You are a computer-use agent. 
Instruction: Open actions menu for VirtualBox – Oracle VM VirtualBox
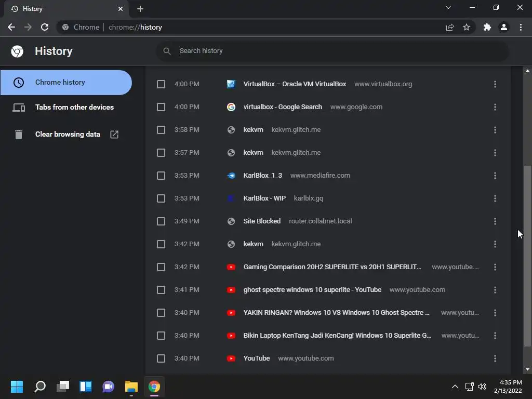point(495,84)
